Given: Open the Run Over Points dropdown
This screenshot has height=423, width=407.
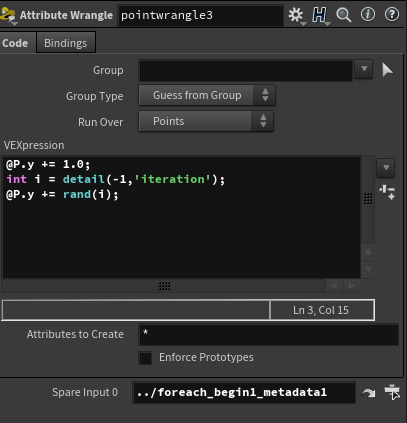Looking at the screenshot, I should pos(206,121).
